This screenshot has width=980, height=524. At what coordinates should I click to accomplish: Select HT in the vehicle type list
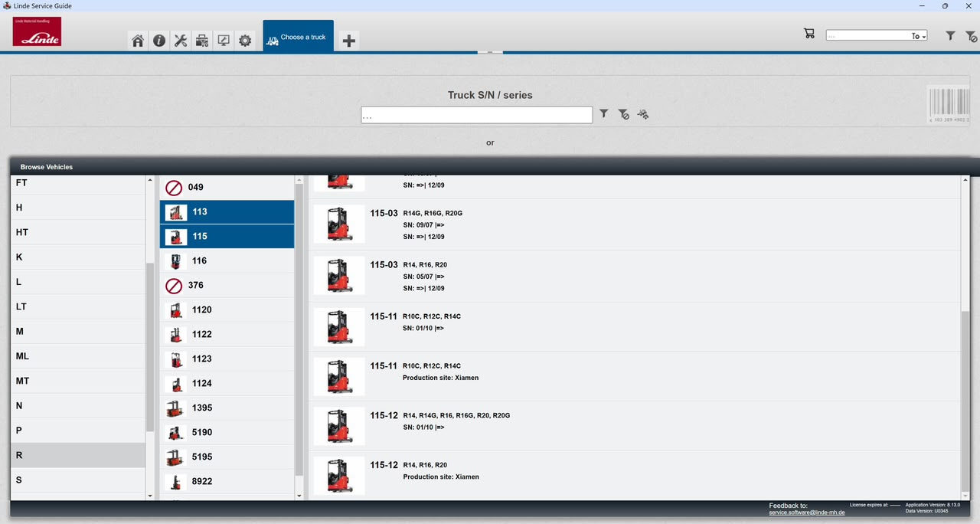[x=78, y=232]
